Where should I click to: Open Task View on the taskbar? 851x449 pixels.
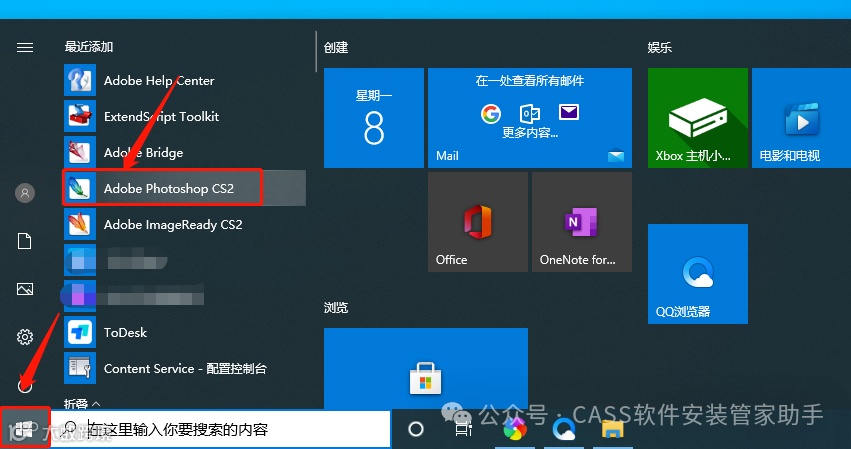463,429
